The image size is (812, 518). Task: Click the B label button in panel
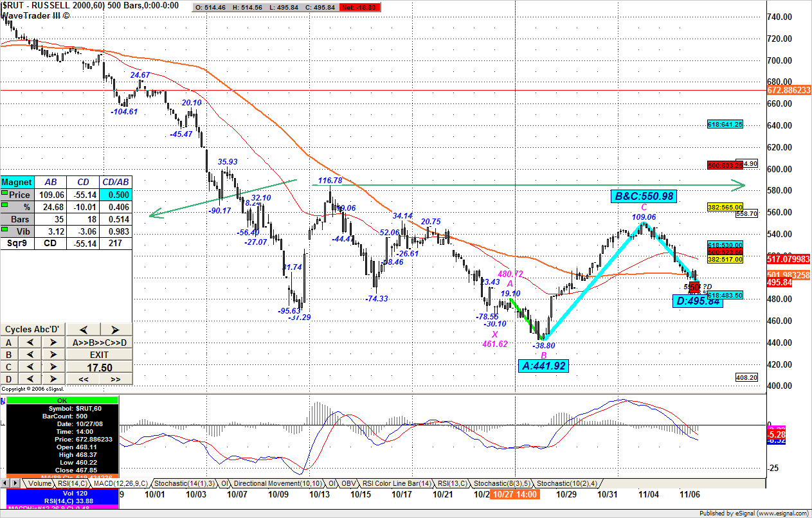tap(9, 354)
